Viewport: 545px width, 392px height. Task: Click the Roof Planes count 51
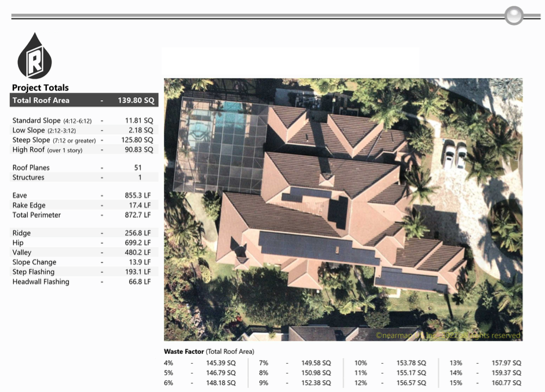click(x=138, y=168)
